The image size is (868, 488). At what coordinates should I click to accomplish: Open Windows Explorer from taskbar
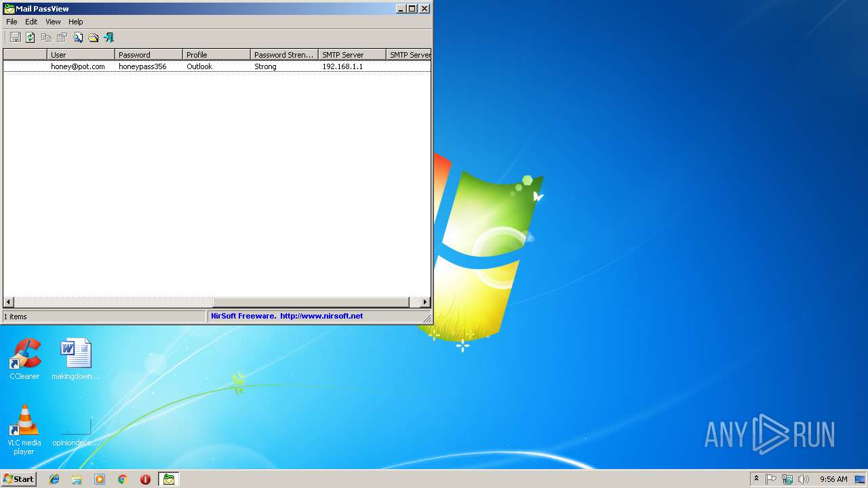coord(77,479)
